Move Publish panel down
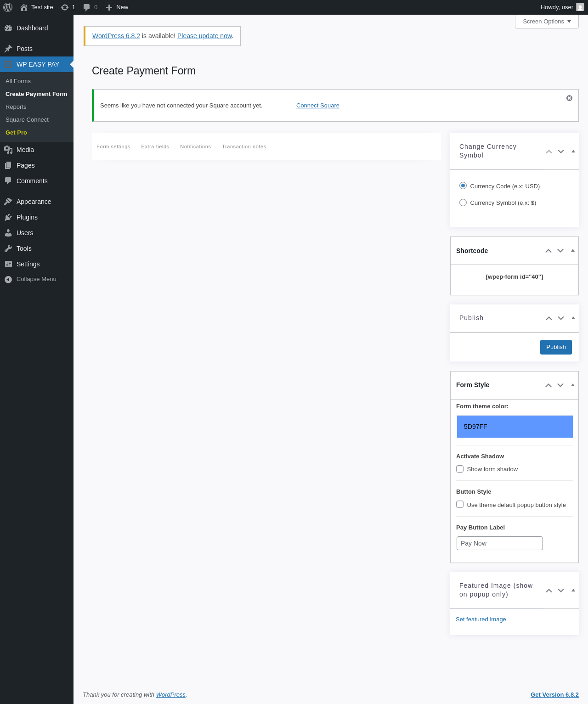 pos(561,318)
